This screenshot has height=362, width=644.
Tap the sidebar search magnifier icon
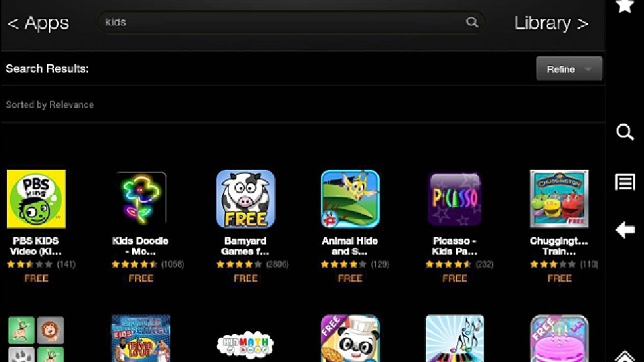pos(624,132)
